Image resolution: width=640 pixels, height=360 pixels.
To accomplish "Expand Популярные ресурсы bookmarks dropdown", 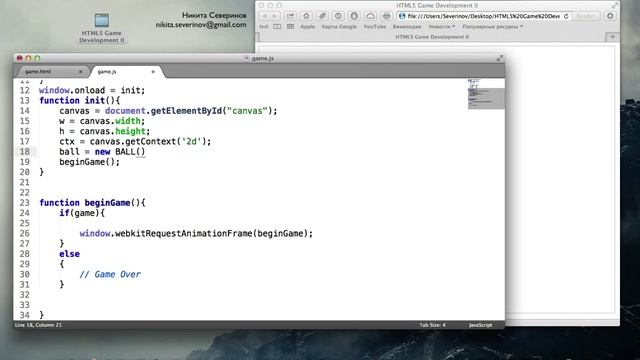I will click(x=493, y=27).
